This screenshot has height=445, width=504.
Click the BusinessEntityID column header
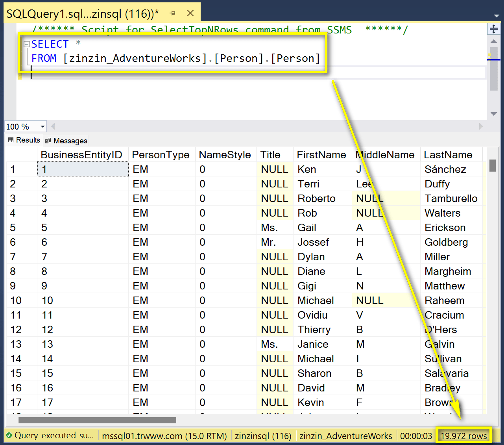tap(83, 155)
